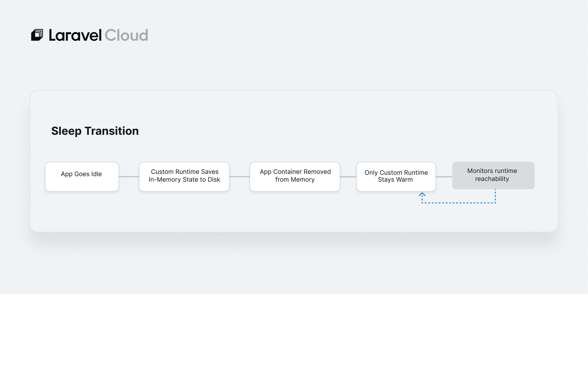Image resolution: width=588 pixels, height=376 pixels.
Task: Click the word reachability in gray box
Action: [492, 179]
